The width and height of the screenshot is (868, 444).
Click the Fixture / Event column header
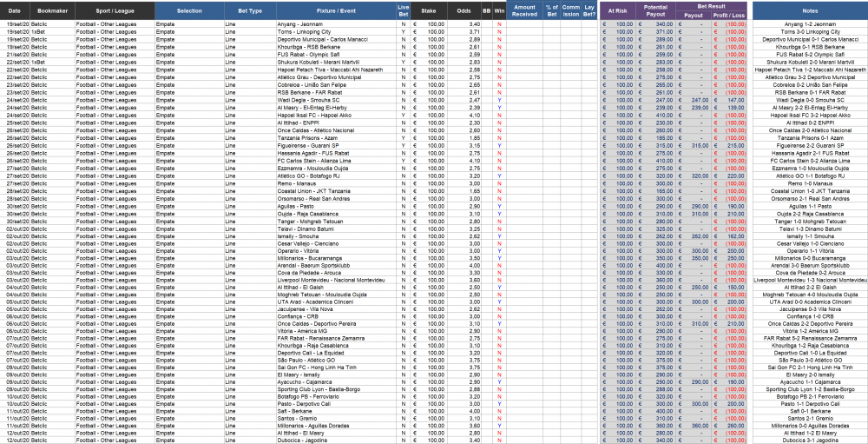pyautogui.click(x=337, y=10)
